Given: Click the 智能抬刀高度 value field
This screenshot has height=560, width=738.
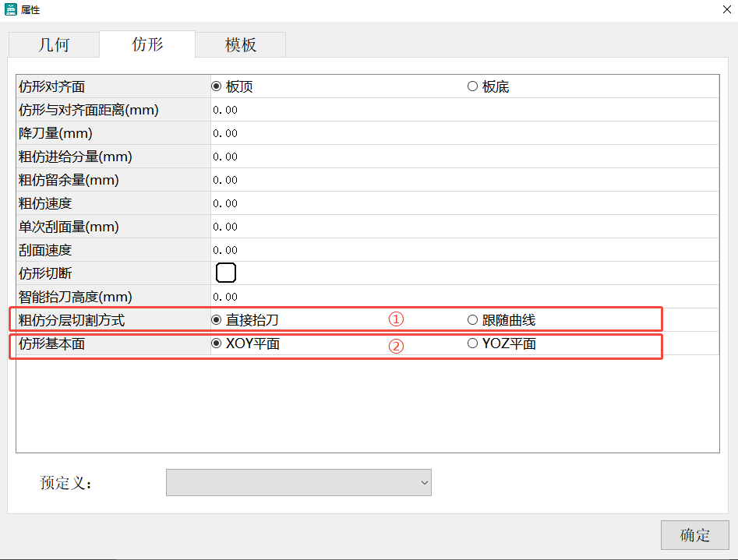Looking at the screenshot, I should [x=464, y=297].
